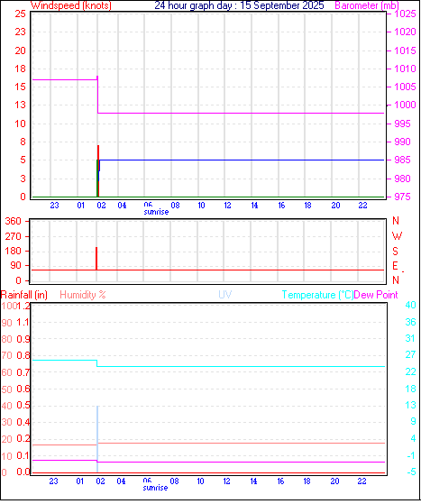421x504 pixels.
Task: Click the sunrise label under top graph
Action: [x=156, y=212]
